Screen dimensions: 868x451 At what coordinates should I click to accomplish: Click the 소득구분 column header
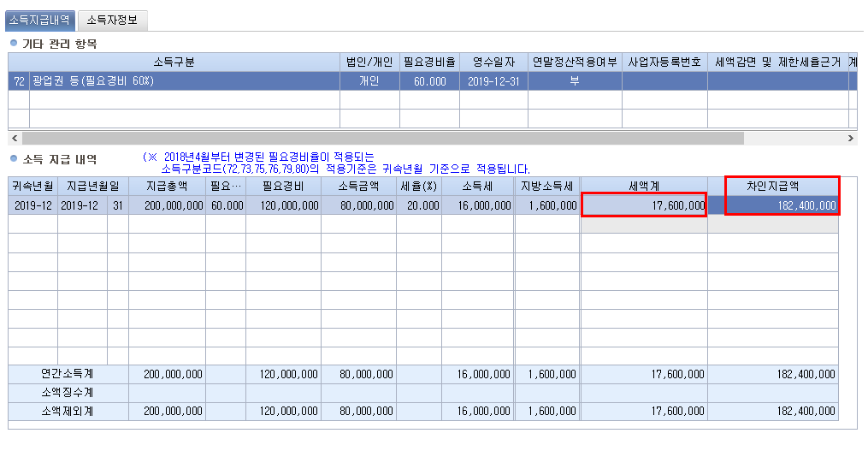[174, 62]
